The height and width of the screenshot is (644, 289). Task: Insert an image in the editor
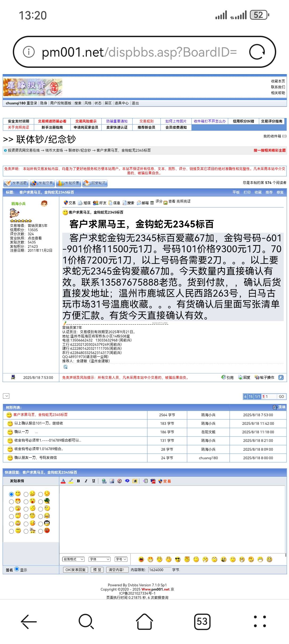click(x=112, y=481)
